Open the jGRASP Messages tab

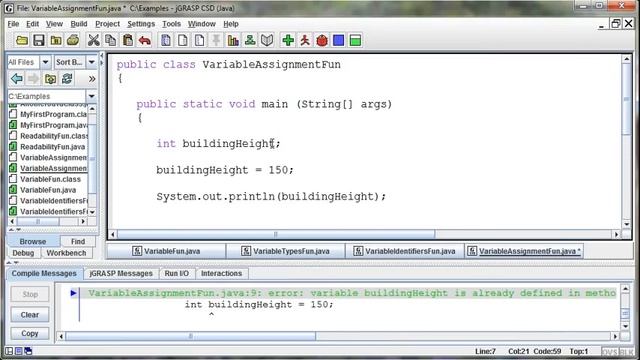121,273
